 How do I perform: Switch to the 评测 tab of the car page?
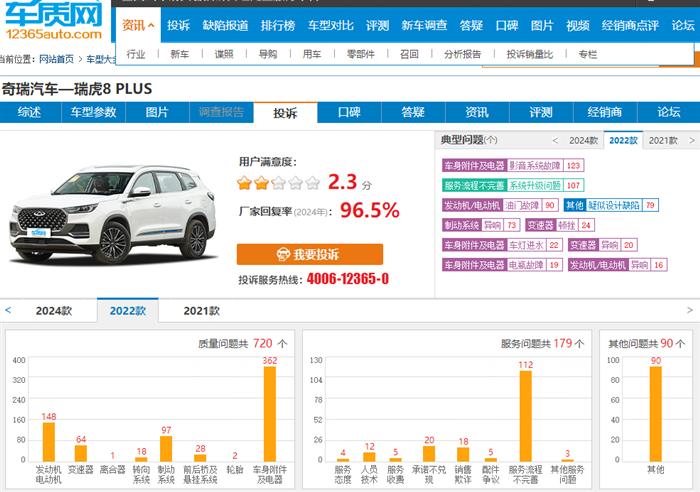(541, 112)
